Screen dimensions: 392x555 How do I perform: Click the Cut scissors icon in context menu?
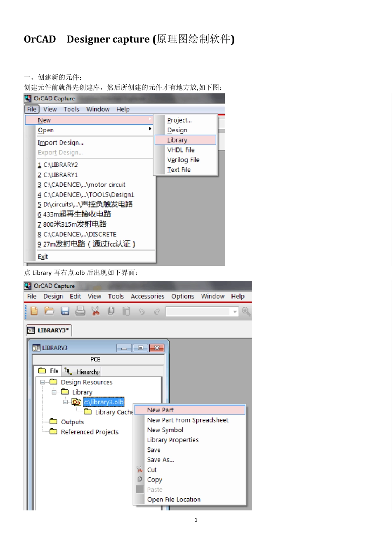[x=139, y=470]
